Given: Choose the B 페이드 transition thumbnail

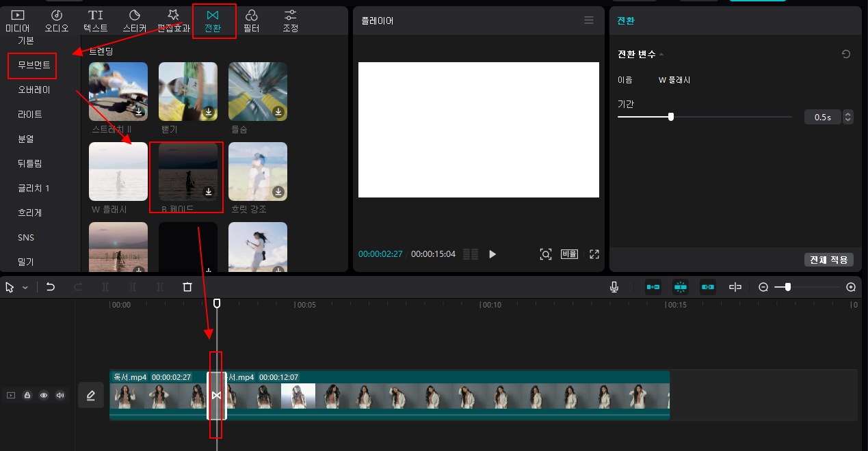Looking at the screenshot, I should tap(188, 172).
